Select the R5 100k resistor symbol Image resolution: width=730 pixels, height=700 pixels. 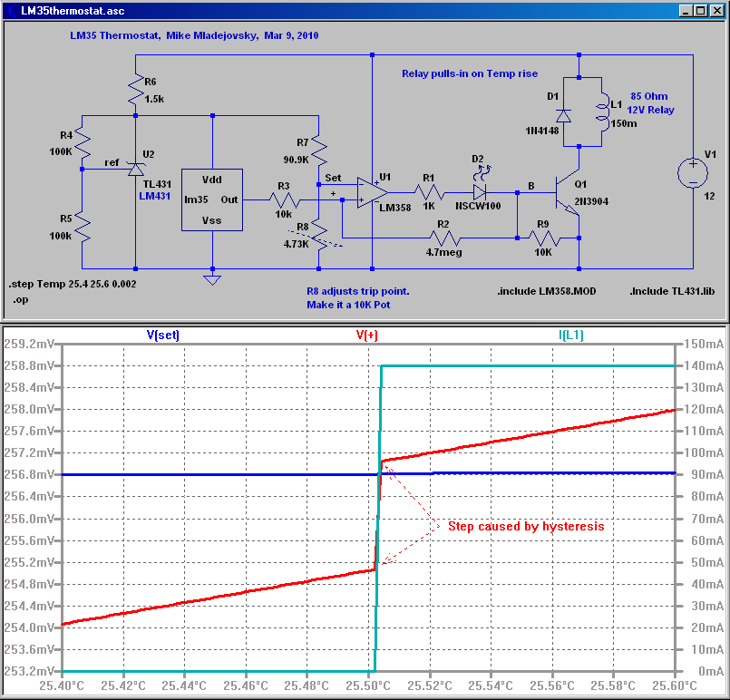coord(82,227)
